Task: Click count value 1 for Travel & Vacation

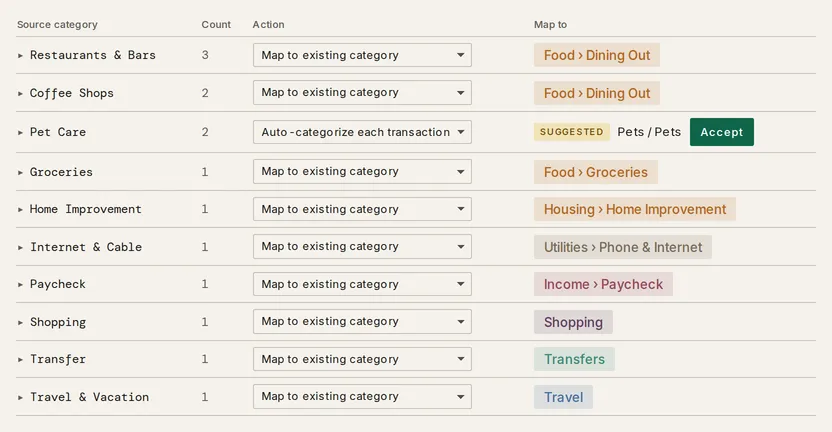Action: (x=205, y=398)
